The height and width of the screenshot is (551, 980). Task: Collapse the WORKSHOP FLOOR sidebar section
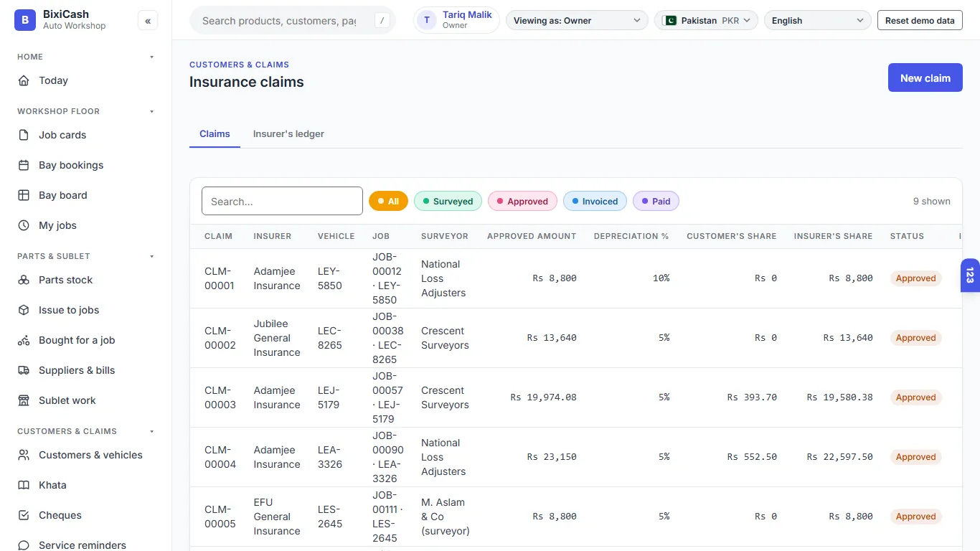click(x=151, y=111)
